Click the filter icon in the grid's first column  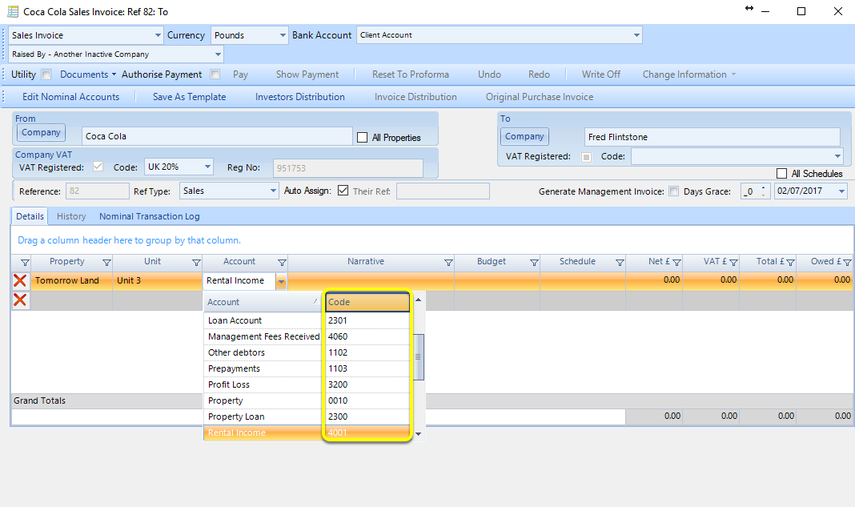pos(25,263)
